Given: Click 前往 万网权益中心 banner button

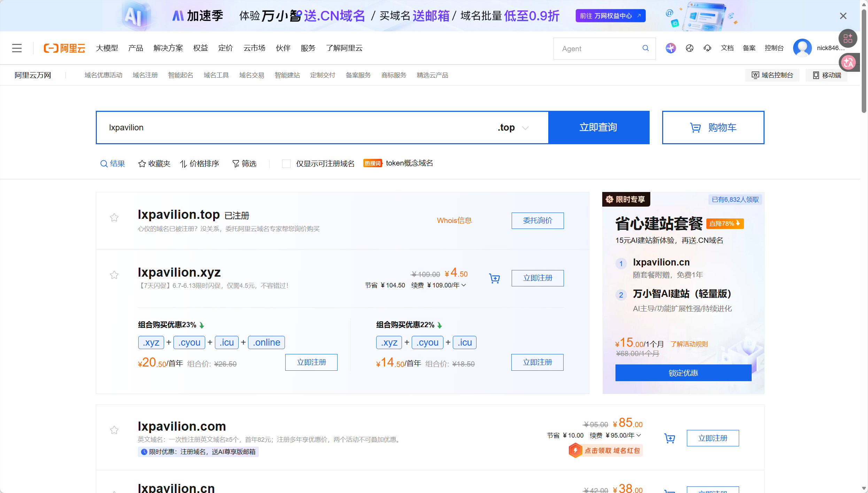Looking at the screenshot, I should [x=610, y=16].
